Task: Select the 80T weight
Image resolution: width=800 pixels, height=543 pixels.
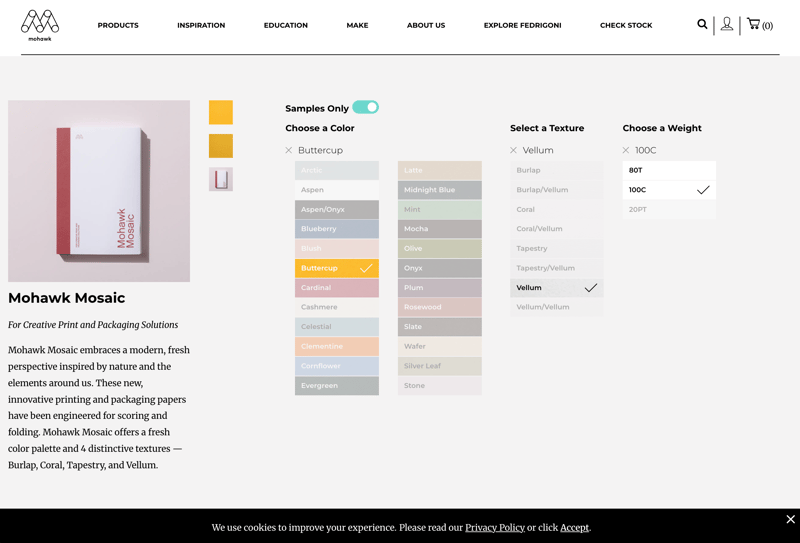Action: pos(669,170)
